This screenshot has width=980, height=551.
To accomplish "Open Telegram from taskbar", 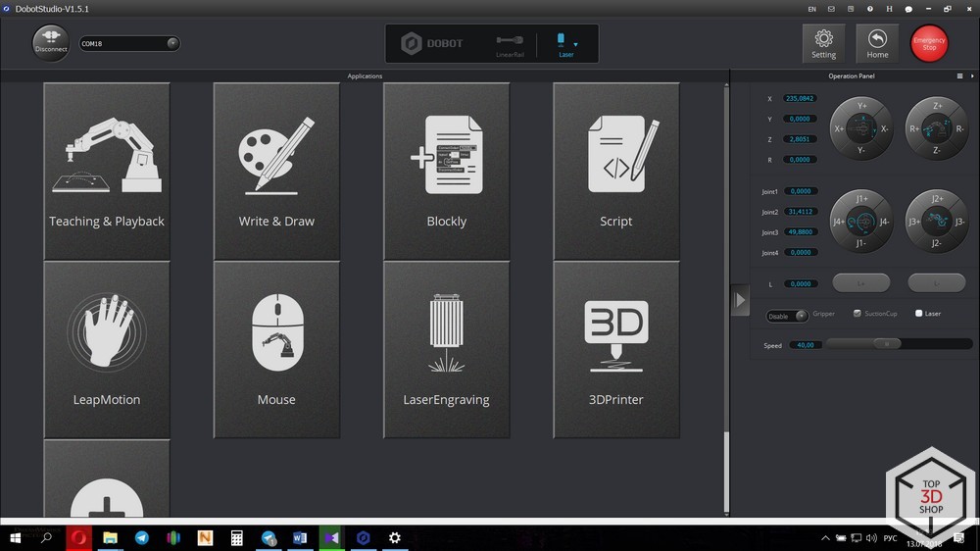I will (x=142, y=538).
